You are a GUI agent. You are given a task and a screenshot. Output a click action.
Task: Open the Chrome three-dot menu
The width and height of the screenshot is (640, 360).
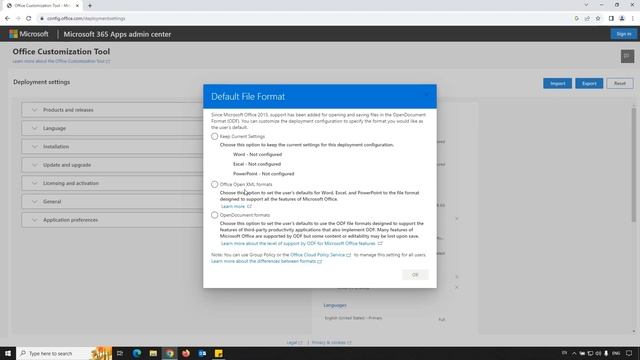tap(633, 18)
